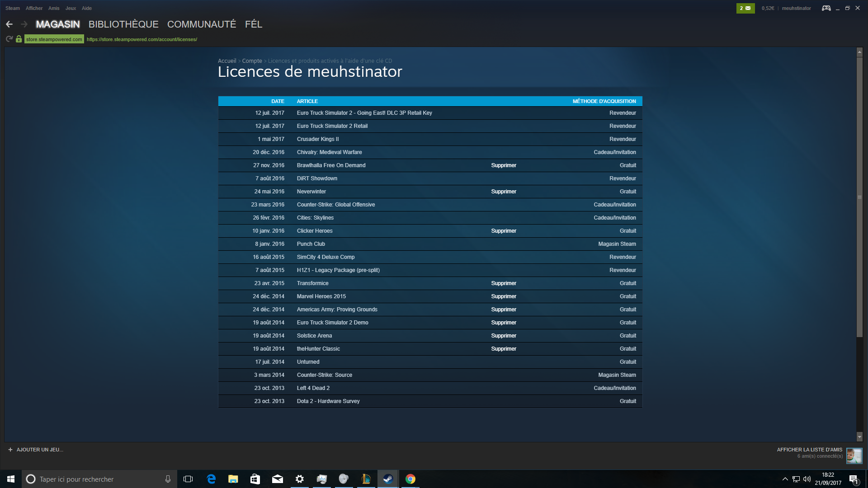The width and height of the screenshot is (868, 488).
Task: Open the green notifications mail icon
Action: click(745, 8)
